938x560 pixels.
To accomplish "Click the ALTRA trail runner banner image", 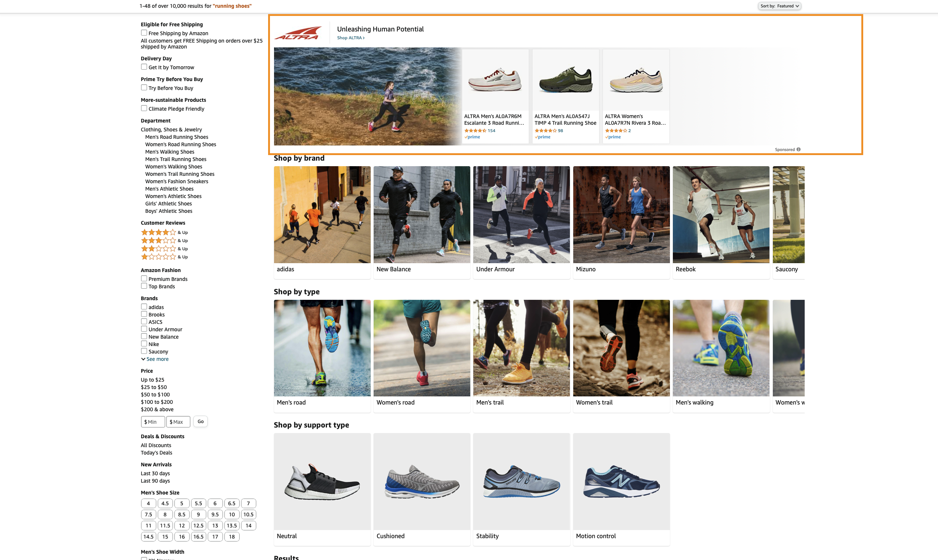I will (x=368, y=96).
